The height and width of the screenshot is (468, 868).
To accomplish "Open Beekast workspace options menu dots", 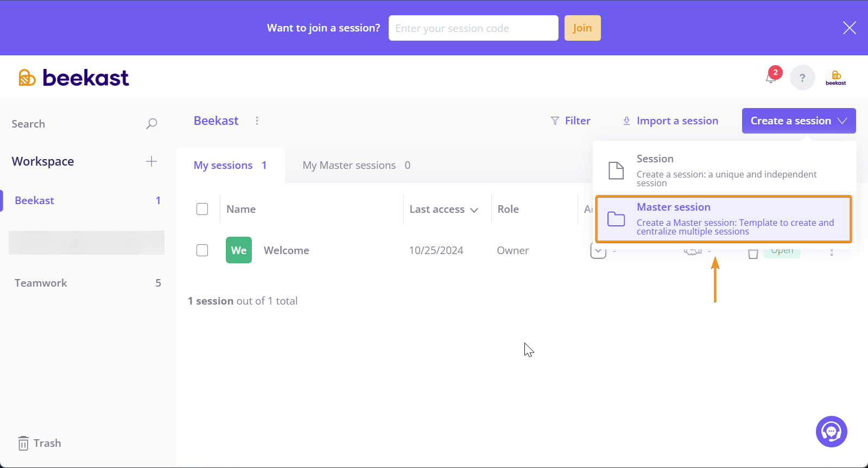I will tap(257, 121).
